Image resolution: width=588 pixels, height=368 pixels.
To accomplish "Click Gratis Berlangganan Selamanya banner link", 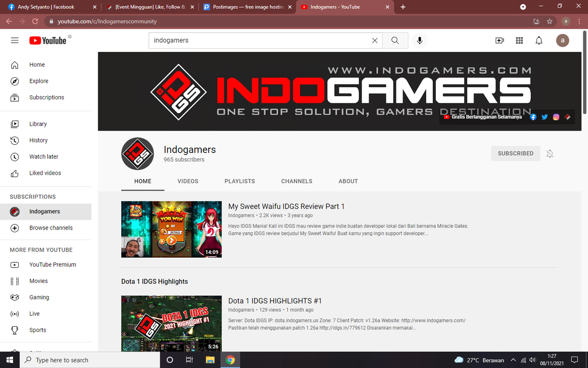I will pyautogui.click(x=483, y=117).
